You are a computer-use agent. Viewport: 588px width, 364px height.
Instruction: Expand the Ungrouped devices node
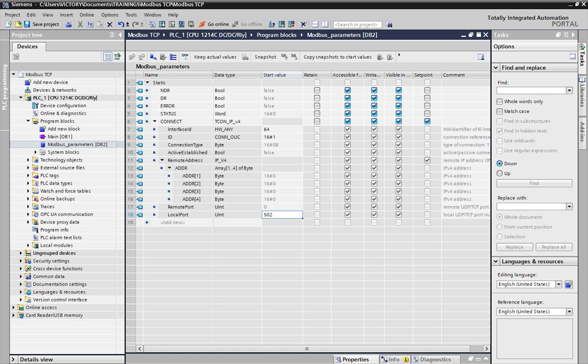coord(21,253)
